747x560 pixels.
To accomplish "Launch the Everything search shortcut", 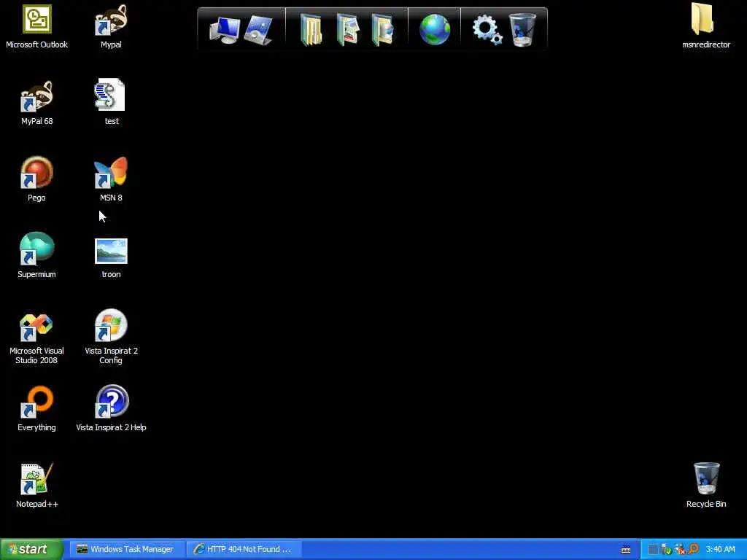I will click(36, 402).
